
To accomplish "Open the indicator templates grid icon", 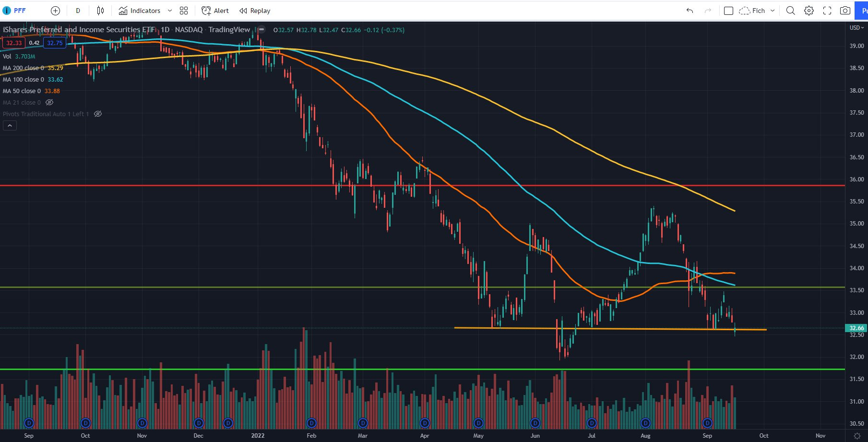I will pyautogui.click(x=184, y=11).
